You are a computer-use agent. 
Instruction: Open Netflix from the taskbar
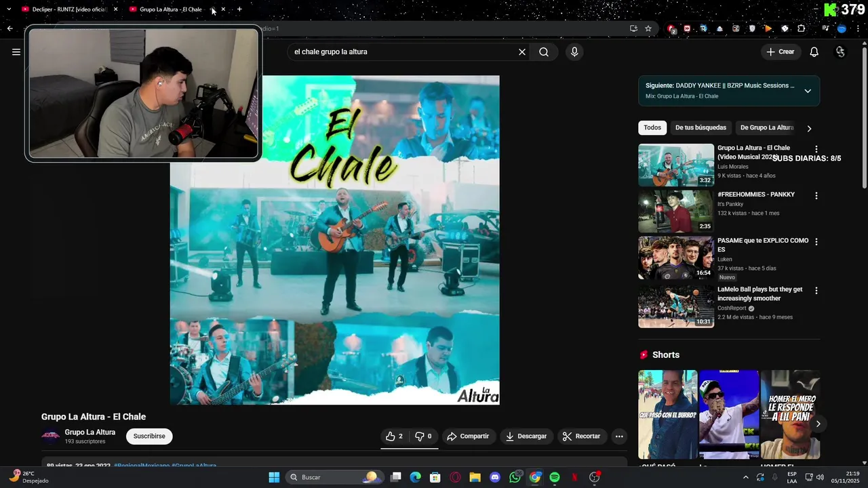(574, 477)
